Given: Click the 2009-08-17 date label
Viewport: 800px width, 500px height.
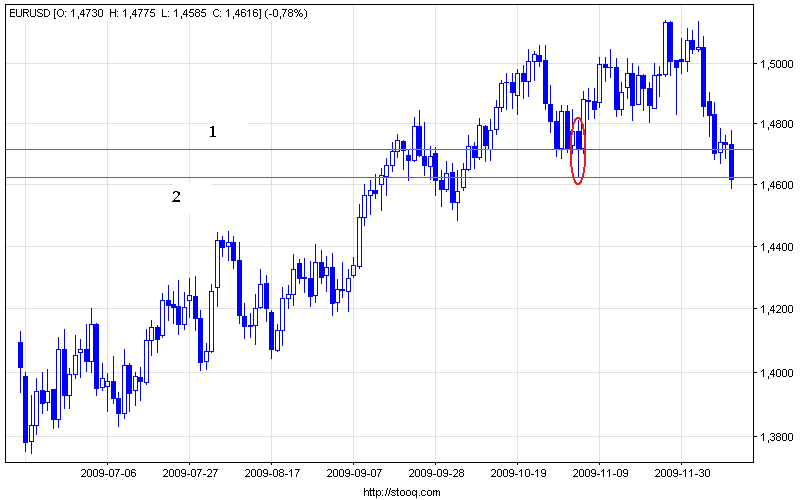Looking at the screenshot, I should [x=272, y=473].
